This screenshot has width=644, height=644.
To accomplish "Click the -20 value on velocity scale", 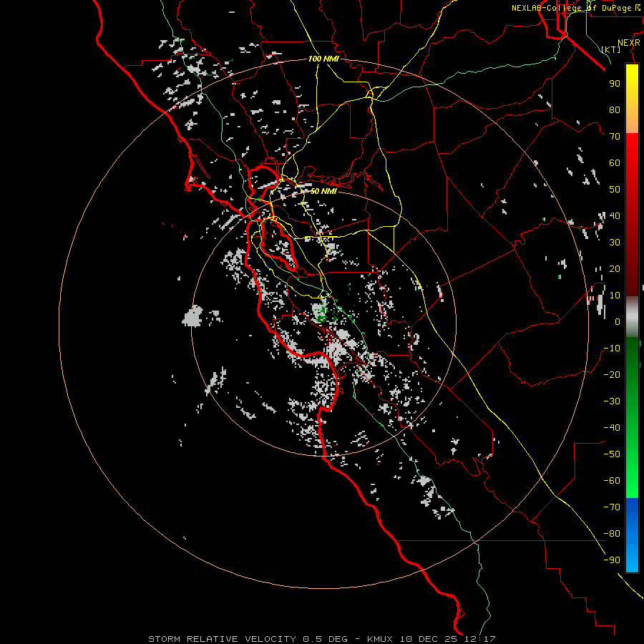I will click(x=612, y=374).
